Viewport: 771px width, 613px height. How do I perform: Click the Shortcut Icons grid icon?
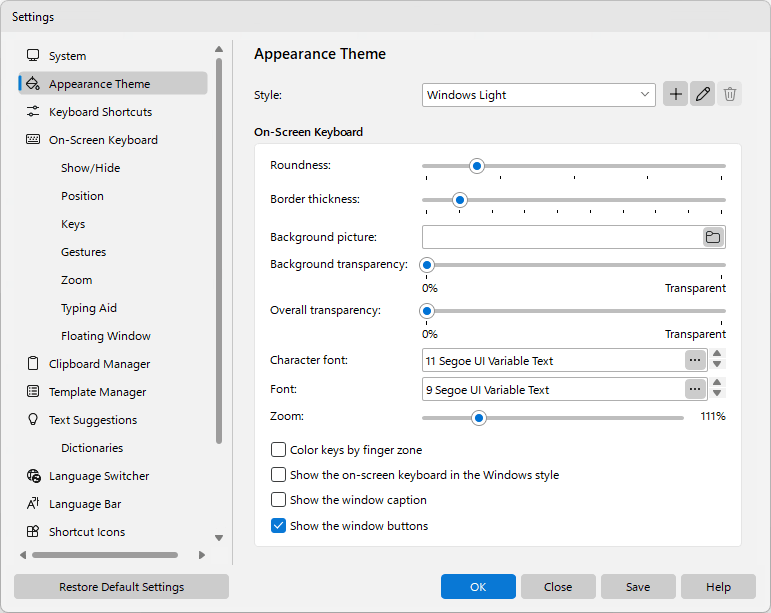pos(33,531)
